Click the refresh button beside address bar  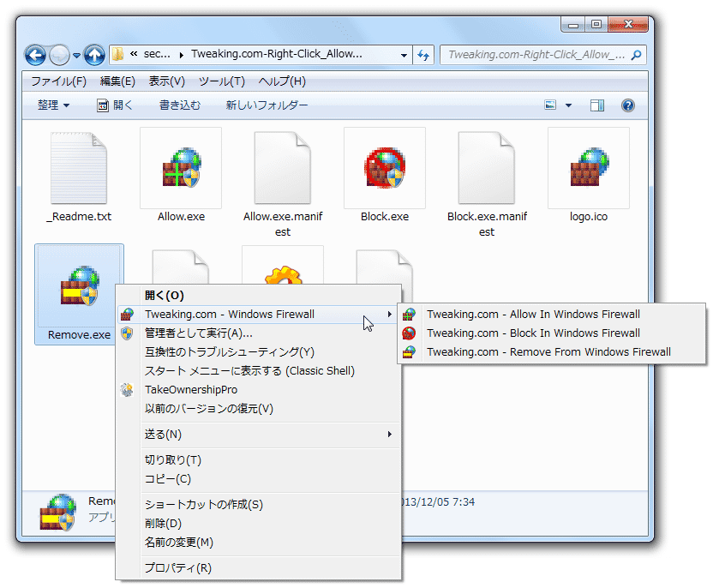(x=423, y=55)
